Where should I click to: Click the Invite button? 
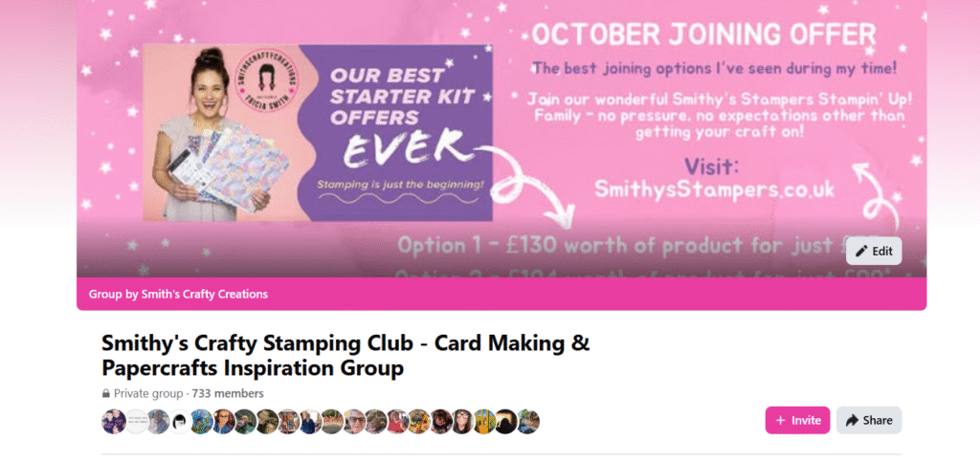797,421
